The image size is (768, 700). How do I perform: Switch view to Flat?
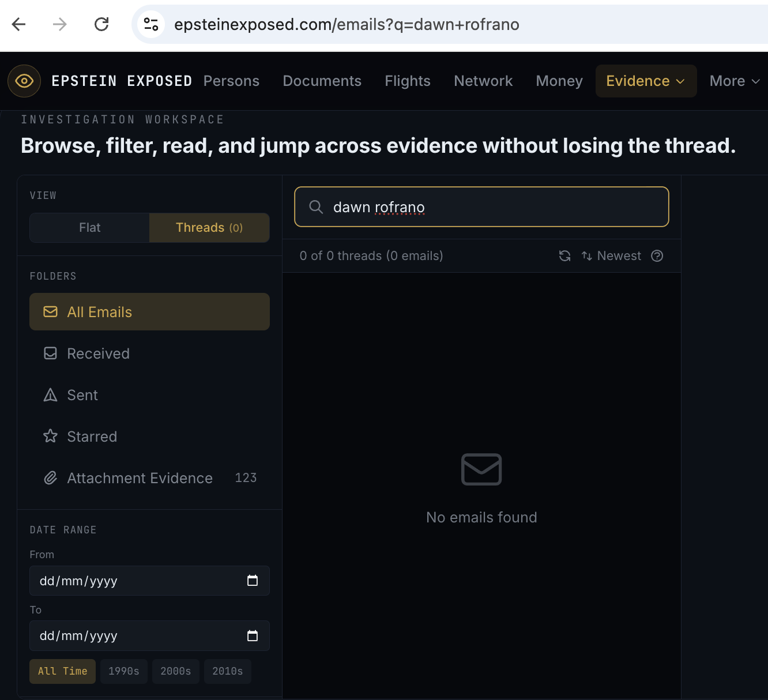click(89, 228)
